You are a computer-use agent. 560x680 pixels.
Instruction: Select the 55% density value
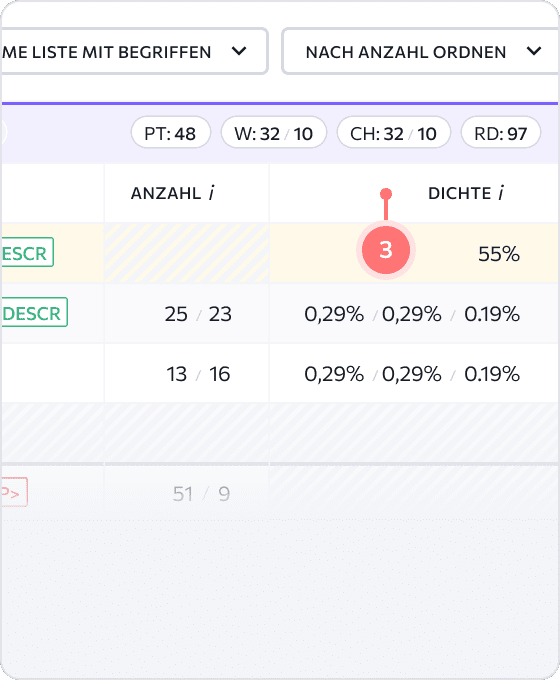[x=499, y=254]
